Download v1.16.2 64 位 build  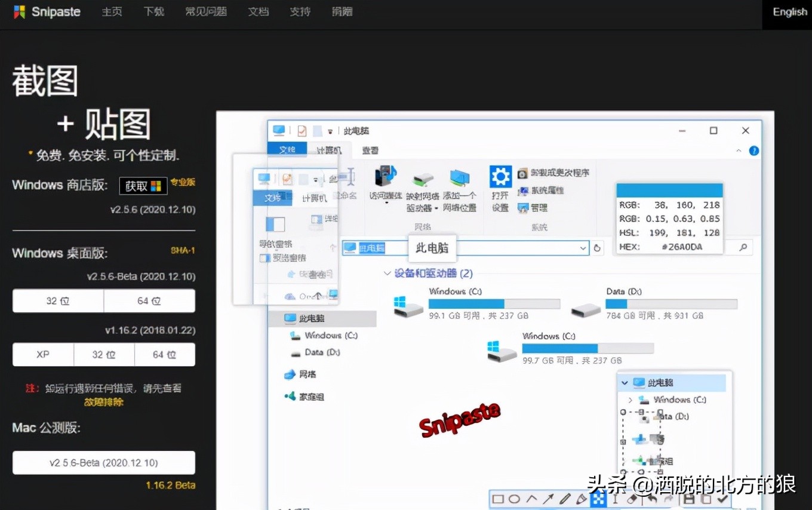tap(165, 355)
